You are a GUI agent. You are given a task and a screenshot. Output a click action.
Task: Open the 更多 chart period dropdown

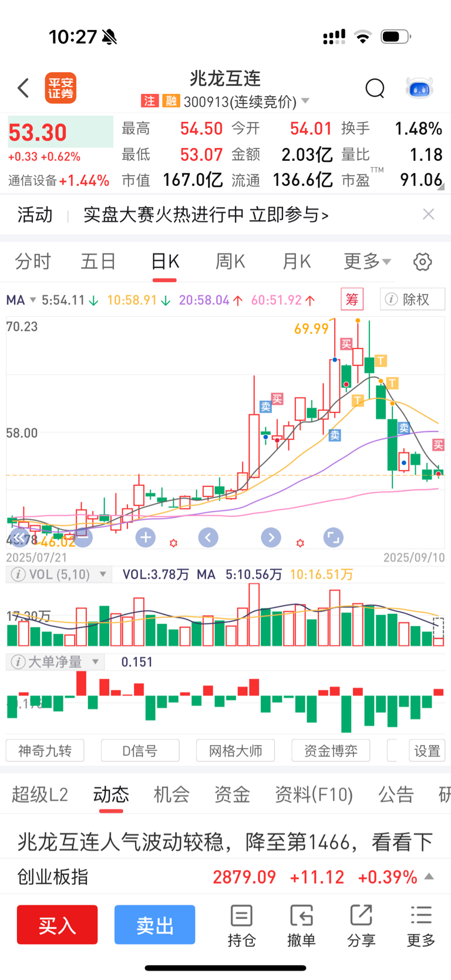[x=367, y=261]
